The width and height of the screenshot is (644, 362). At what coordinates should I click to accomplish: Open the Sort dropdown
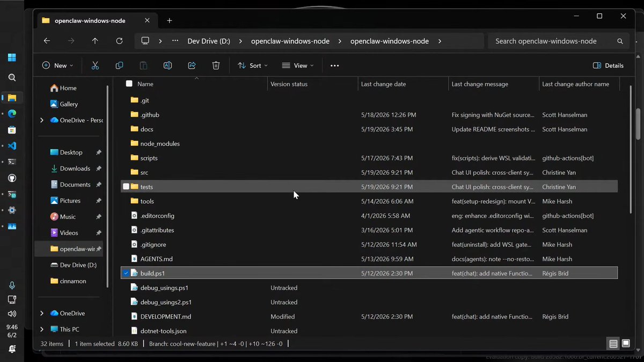(252, 65)
